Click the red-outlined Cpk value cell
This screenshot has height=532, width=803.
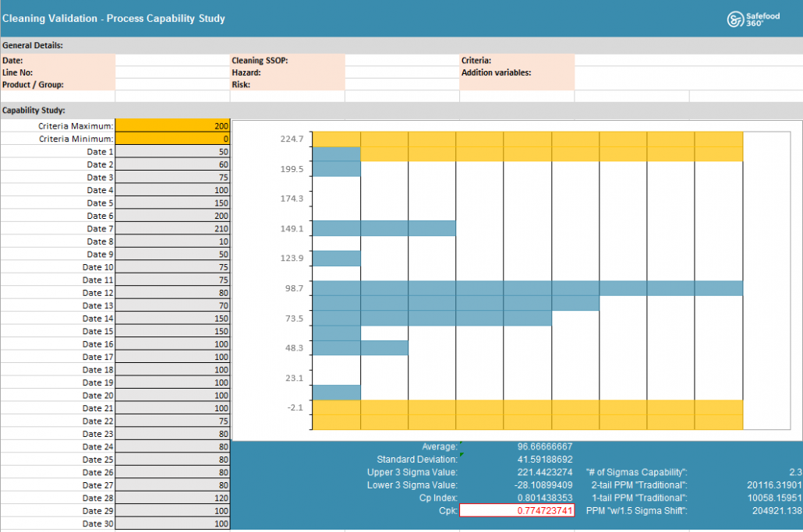click(517, 510)
